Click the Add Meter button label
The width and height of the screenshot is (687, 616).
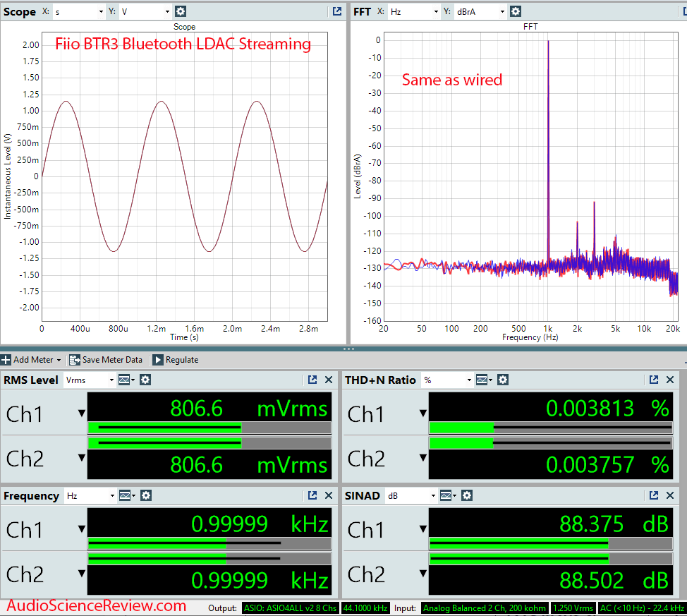click(33, 360)
